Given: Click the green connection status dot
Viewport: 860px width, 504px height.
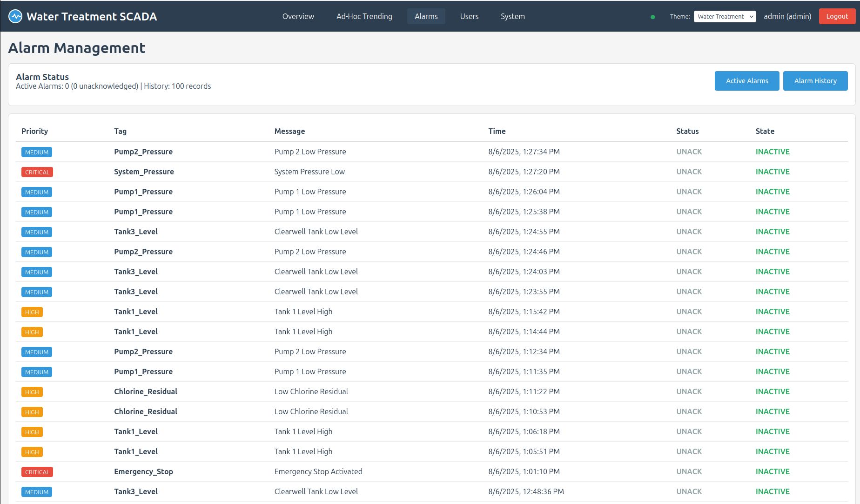Looking at the screenshot, I should tap(652, 17).
